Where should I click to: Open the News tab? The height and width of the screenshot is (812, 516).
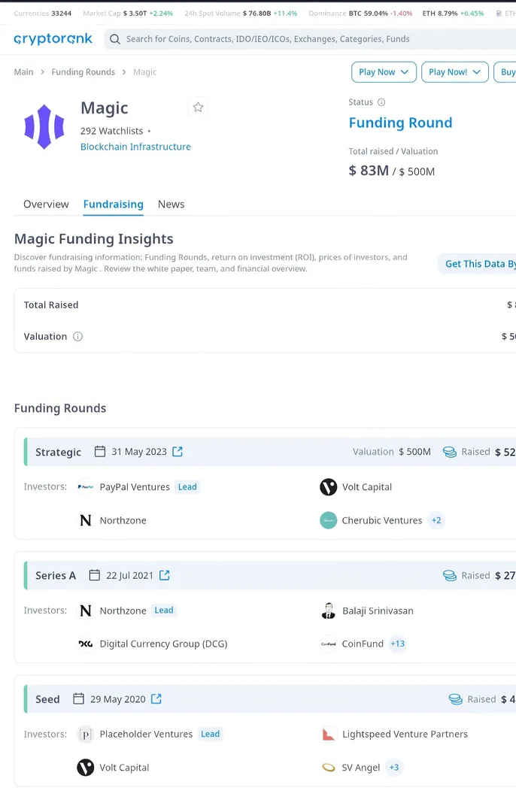click(171, 204)
